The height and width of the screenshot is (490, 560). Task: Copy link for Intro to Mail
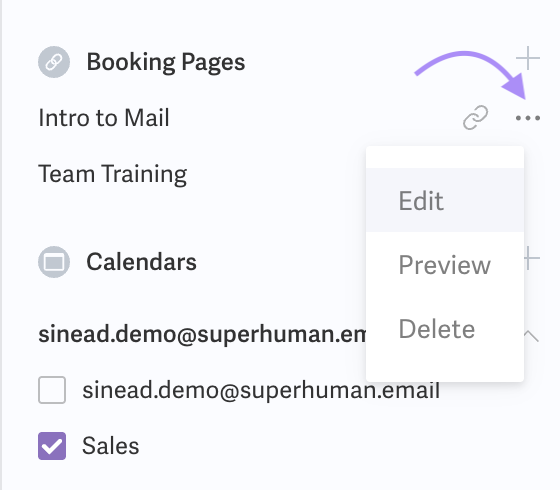(x=475, y=117)
